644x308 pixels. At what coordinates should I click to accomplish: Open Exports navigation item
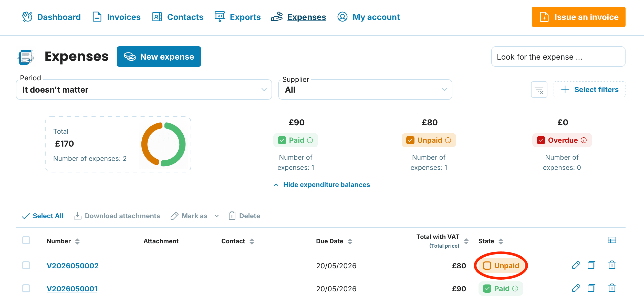click(237, 17)
